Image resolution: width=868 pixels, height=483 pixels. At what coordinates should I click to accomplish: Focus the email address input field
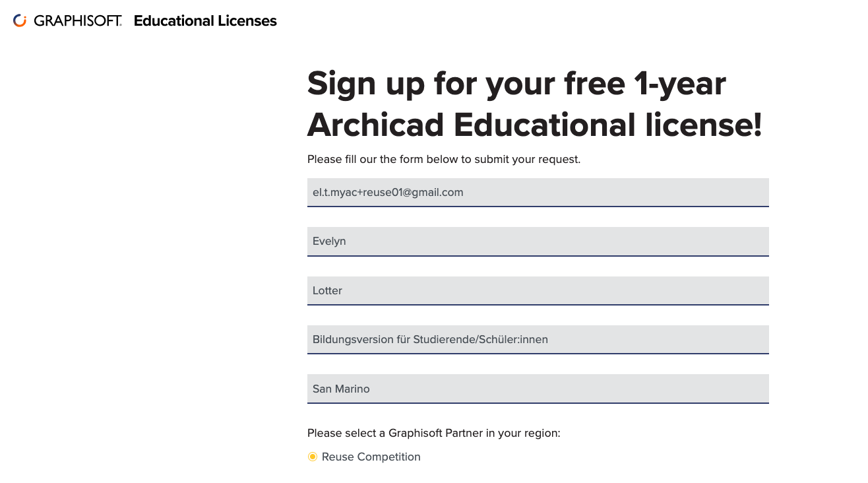click(538, 193)
